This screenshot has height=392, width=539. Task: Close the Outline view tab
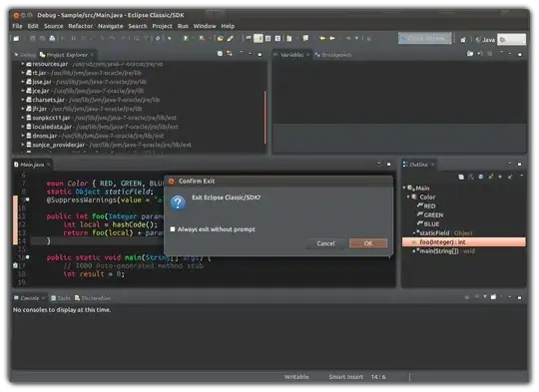click(432, 165)
